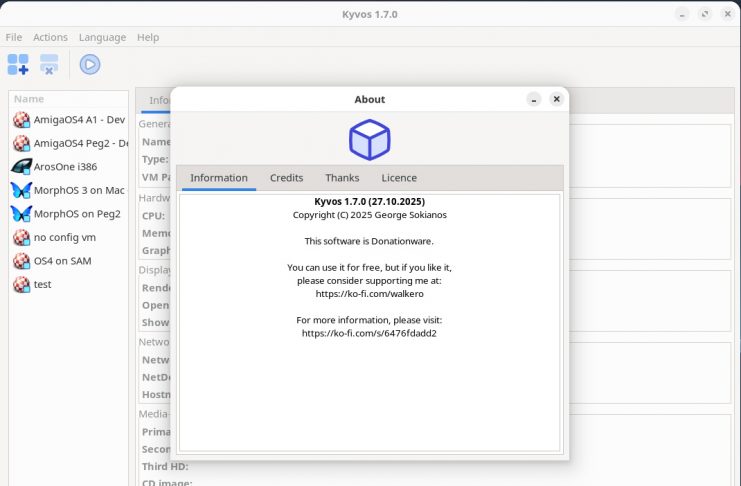Image resolution: width=741 pixels, height=486 pixels.
Task: Click the MorphOS 3 on Mac butterfly icon
Action: 22,190
